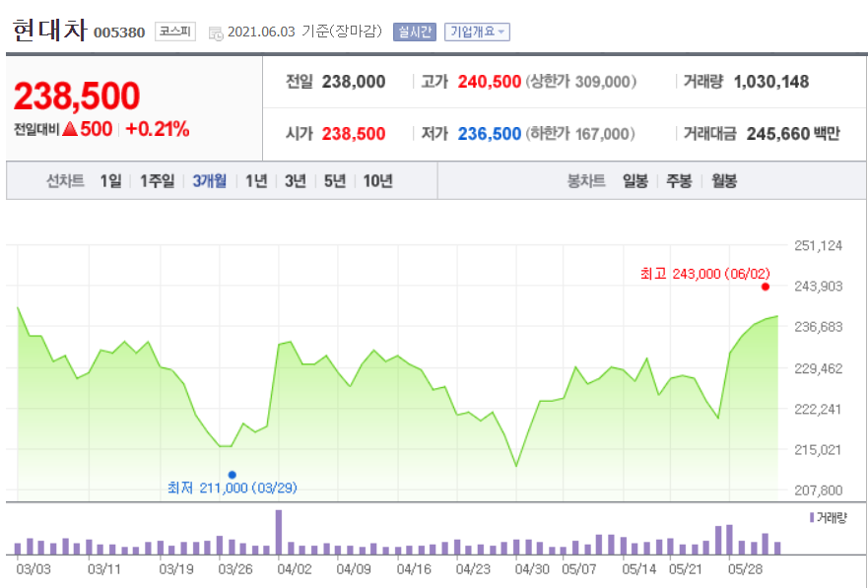Click the 저가 value 236,500
Viewport: 868px width, 588px height.
pyautogui.click(x=490, y=133)
